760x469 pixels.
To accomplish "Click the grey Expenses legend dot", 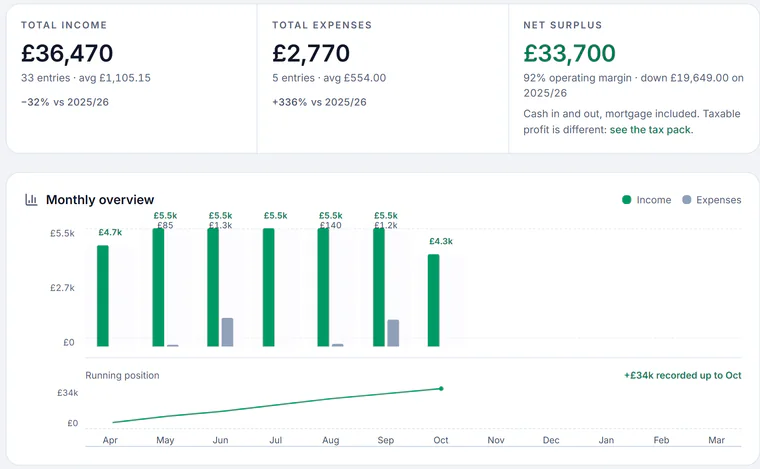I will point(686,200).
